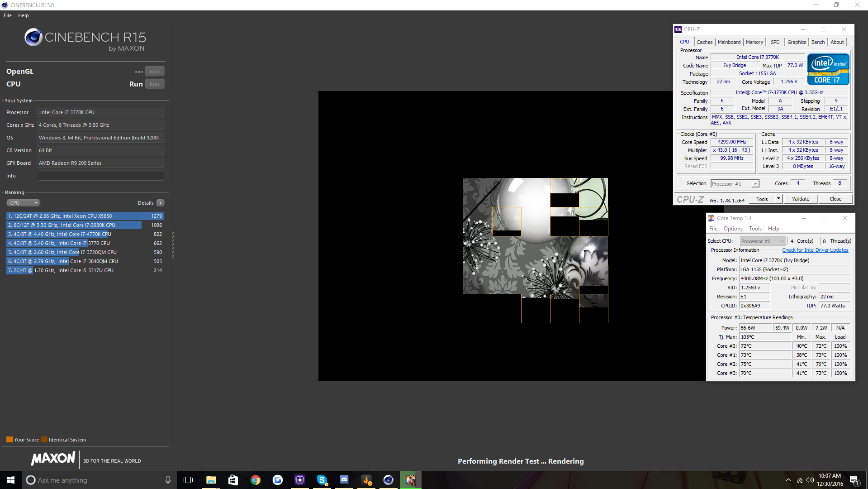Select the Graphics tab in CPU-Z
This screenshot has height=489, width=868.
pyautogui.click(x=797, y=42)
